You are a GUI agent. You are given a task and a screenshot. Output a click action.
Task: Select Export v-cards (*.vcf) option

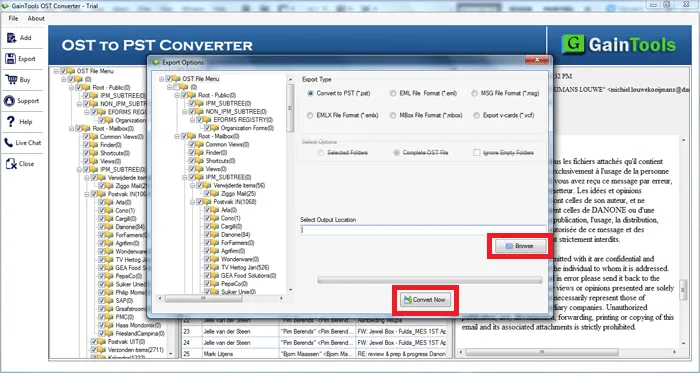(477, 115)
